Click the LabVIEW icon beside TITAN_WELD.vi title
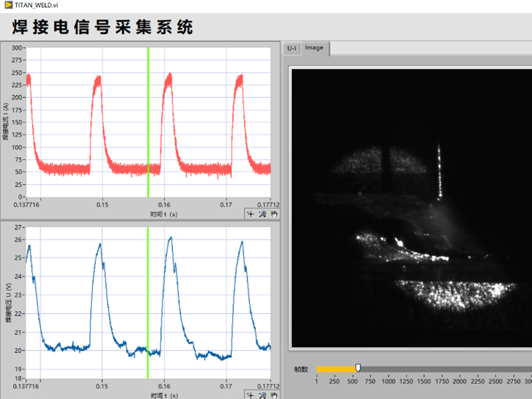532x399 pixels. pyautogui.click(x=9, y=5)
